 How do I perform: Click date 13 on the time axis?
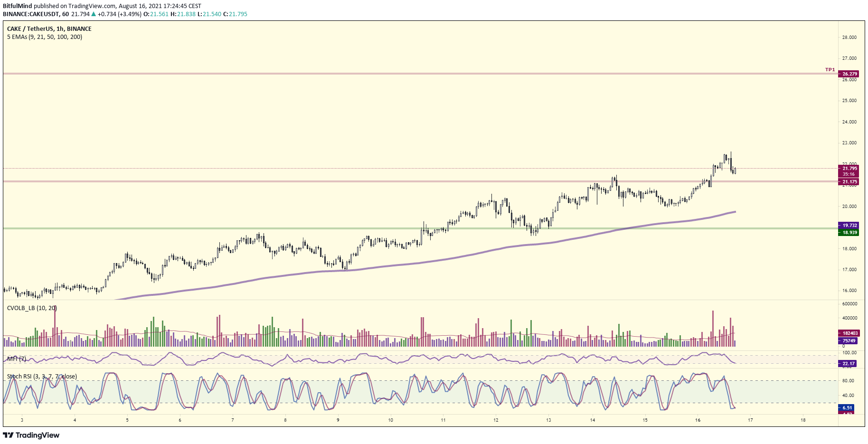548,420
